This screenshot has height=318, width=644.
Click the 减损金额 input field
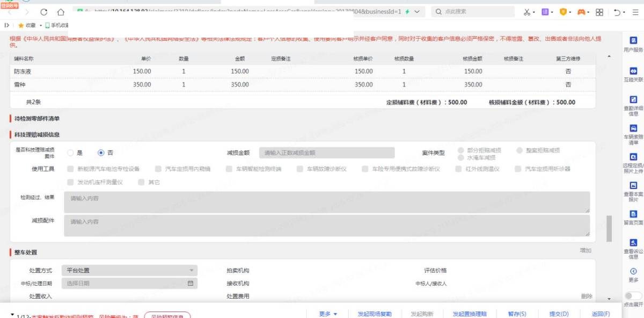tap(326, 153)
